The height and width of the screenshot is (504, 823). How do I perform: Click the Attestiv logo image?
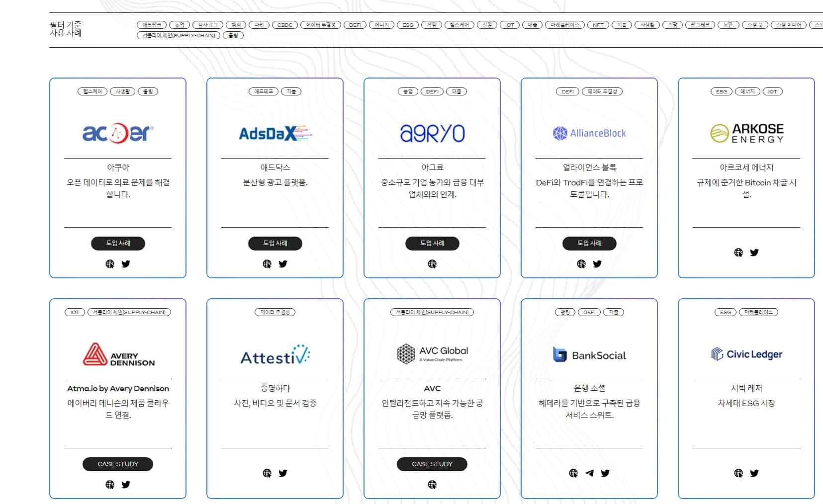(x=275, y=354)
